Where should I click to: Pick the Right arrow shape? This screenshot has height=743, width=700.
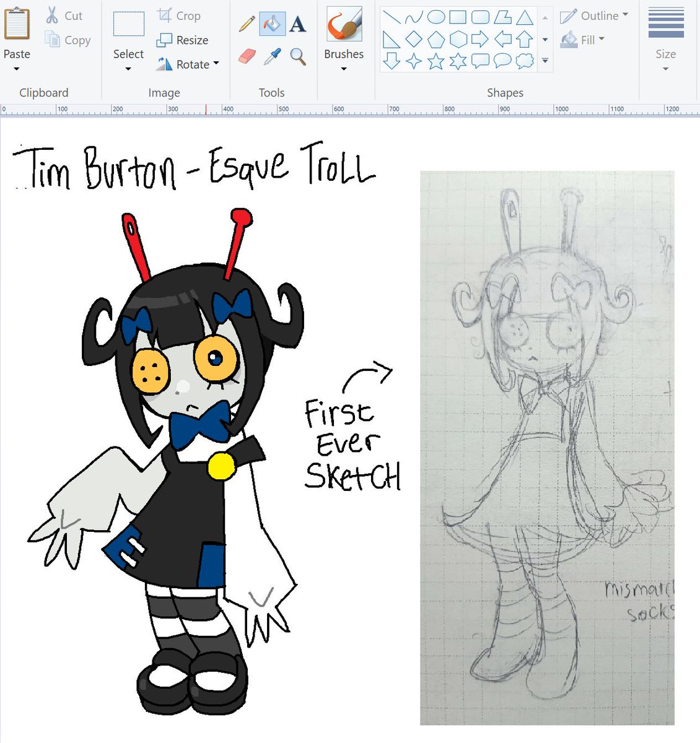click(480, 40)
